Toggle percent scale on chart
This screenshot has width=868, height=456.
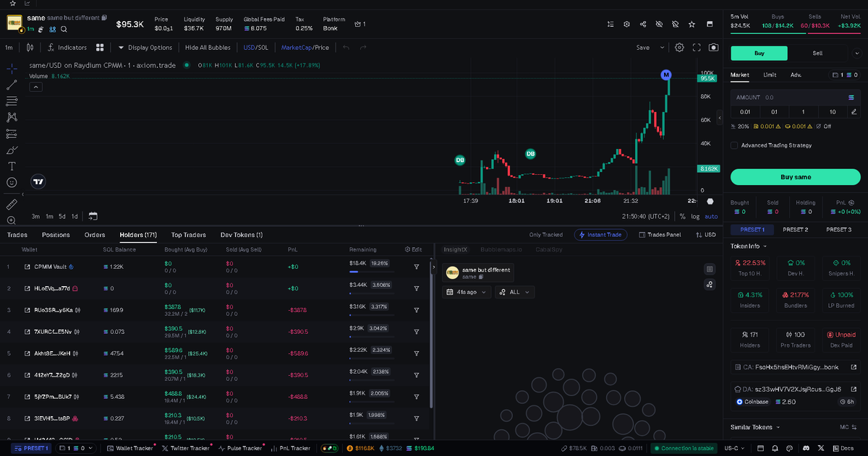click(682, 216)
